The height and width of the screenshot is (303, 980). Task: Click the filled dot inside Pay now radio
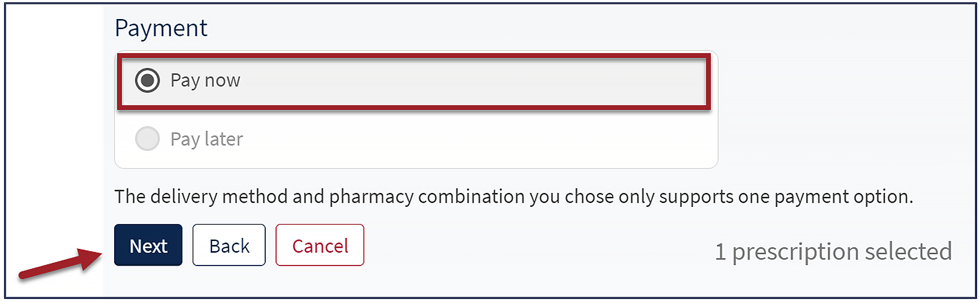click(x=148, y=80)
